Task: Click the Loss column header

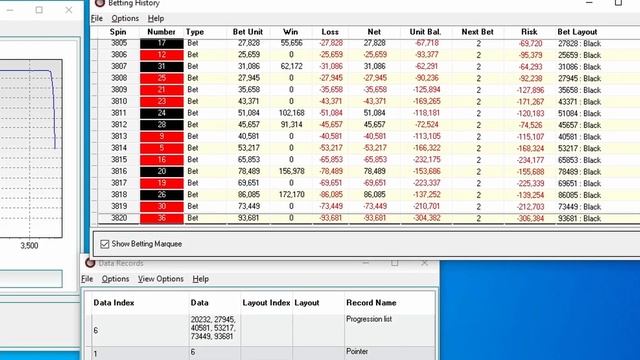Action: [x=330, y=32]
